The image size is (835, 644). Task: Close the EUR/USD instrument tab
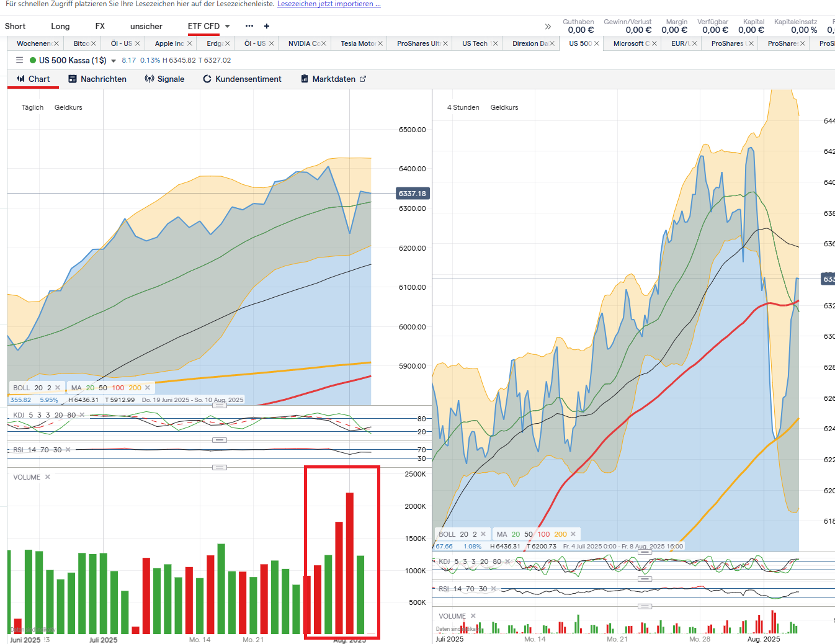point(695,43)
